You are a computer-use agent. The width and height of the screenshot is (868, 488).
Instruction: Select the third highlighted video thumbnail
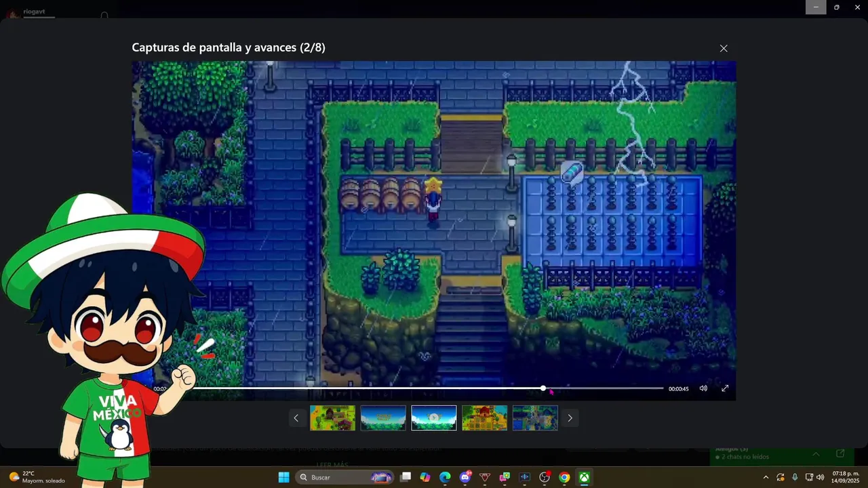pyautogui.click(x=434, y=418)
